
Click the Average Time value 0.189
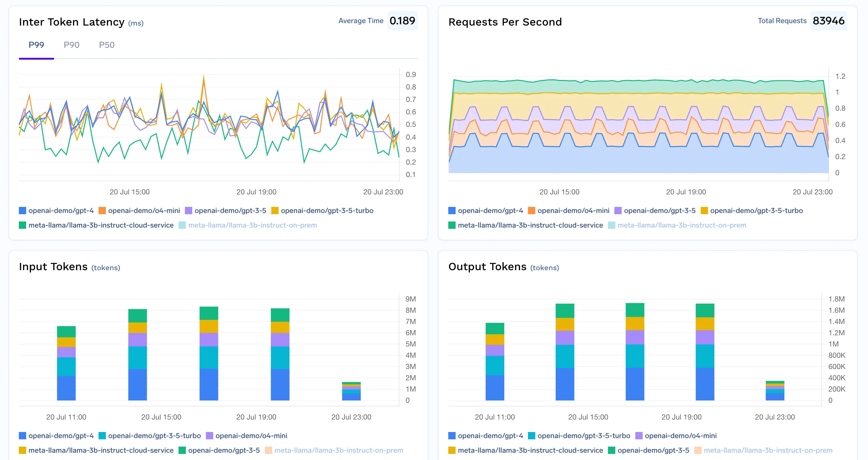(x=403, y=21)
